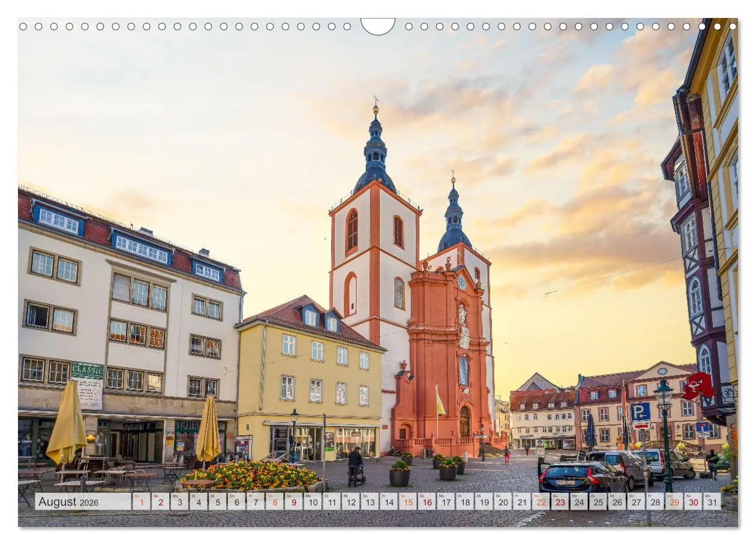Screen dimensions: 756x545
Task: Choose day 3 in the August strip
Action: coord(179,502)
